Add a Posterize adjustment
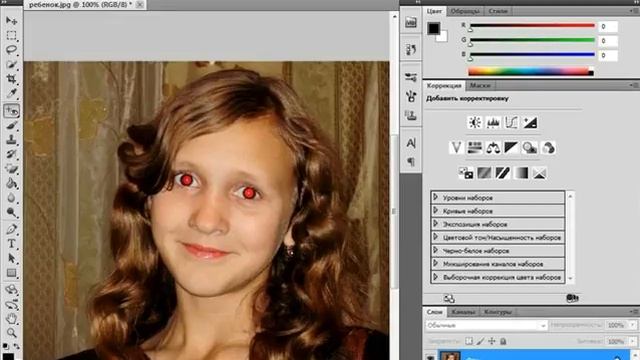 pos(484,173)
